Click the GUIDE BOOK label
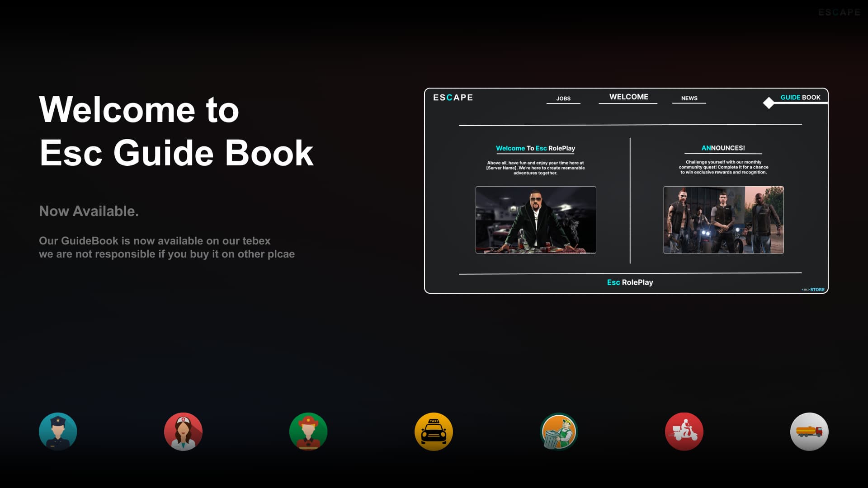Image resolution: width=868 pixels, height=488 pixels. point(800,97)
